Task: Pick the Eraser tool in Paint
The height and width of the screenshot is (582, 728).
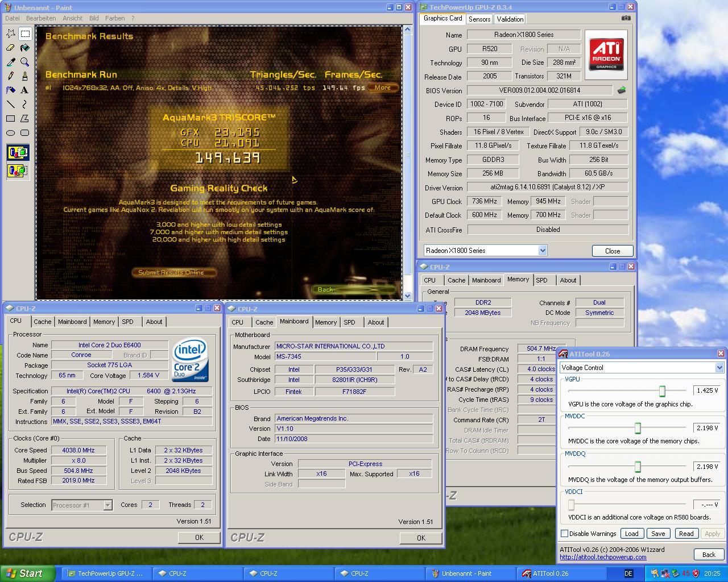Action: (x=11, y=48)
